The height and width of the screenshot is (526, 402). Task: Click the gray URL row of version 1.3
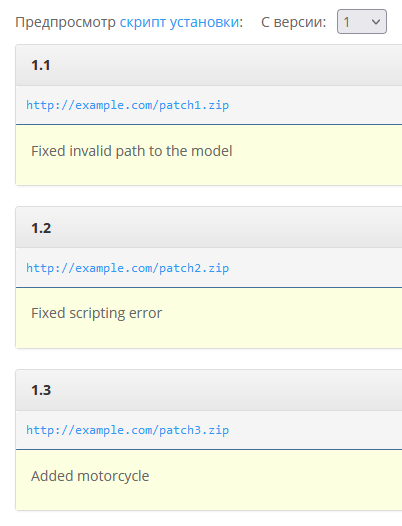pyautogui.click(x=209, y=430)
